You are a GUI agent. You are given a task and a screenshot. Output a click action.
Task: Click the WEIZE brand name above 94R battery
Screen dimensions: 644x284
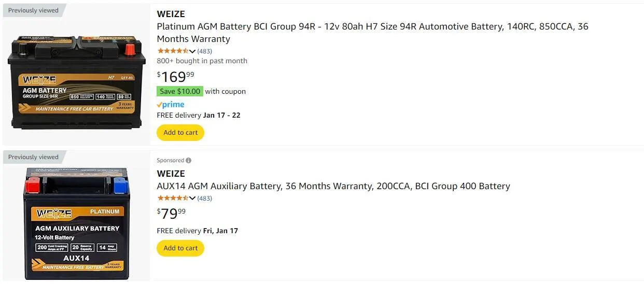[171, 14]
